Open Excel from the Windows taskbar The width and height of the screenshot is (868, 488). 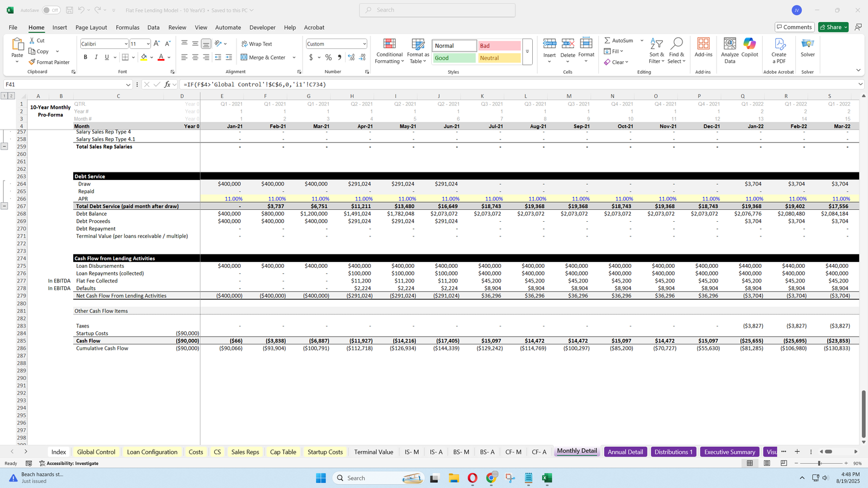(x=547, y=478)
